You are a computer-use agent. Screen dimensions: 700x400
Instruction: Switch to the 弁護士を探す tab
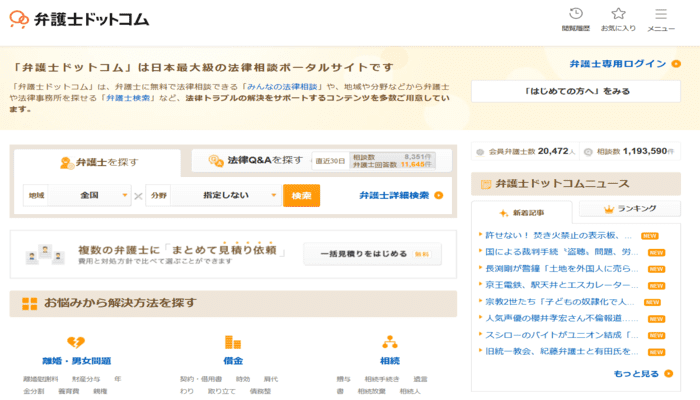tap(97, 162)
